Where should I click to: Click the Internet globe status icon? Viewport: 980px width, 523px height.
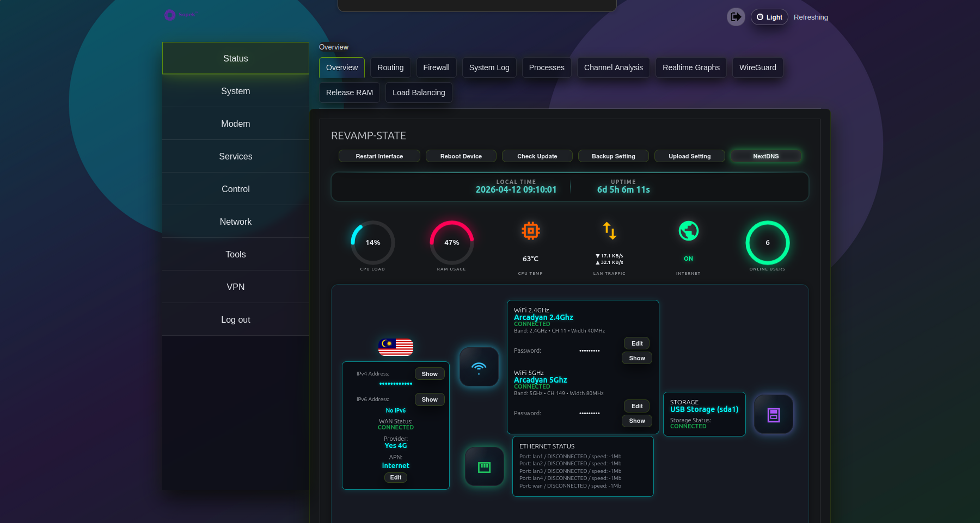point(688,230)
